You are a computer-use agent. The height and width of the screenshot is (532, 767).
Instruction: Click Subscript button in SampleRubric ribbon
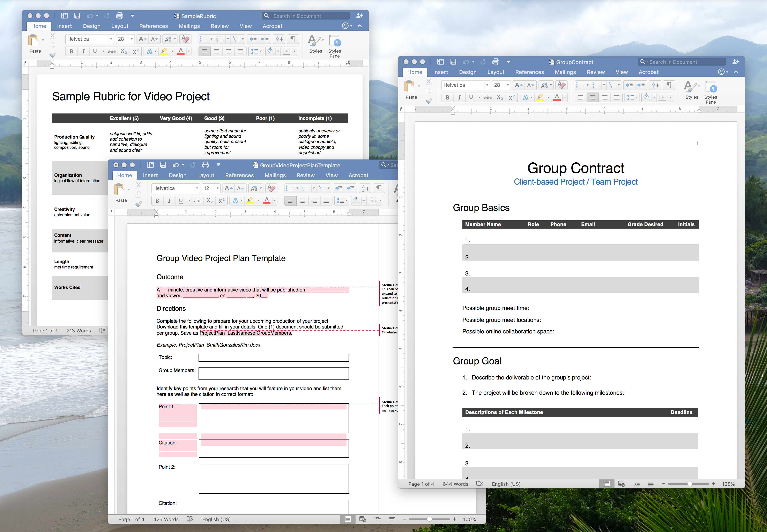coord(124,51)
